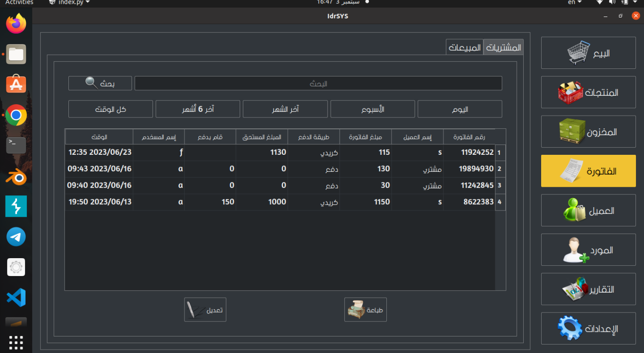Select invoice number 19894930 cell
Screen dimensions: 644x353
click(x=469, y=169)
